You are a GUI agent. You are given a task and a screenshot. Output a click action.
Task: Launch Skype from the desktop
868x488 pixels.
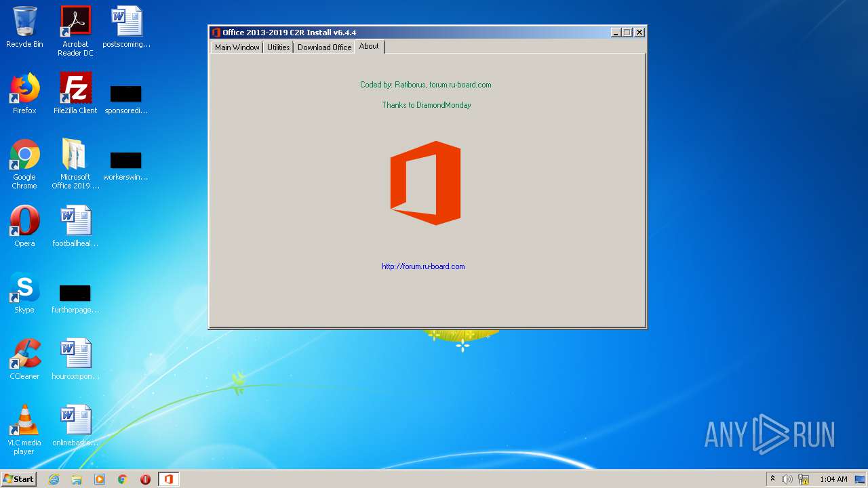(24, 293)
